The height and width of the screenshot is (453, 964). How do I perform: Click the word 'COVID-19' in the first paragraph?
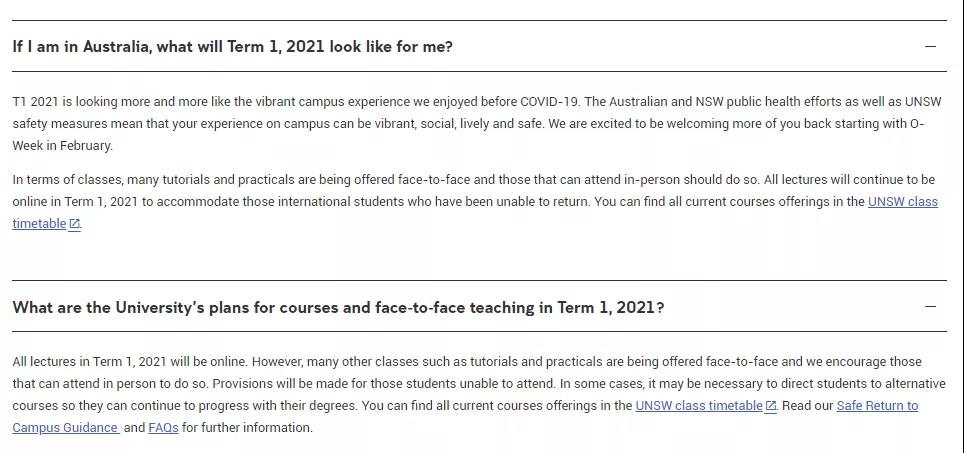pyautogui.click(x=548, y=101)
